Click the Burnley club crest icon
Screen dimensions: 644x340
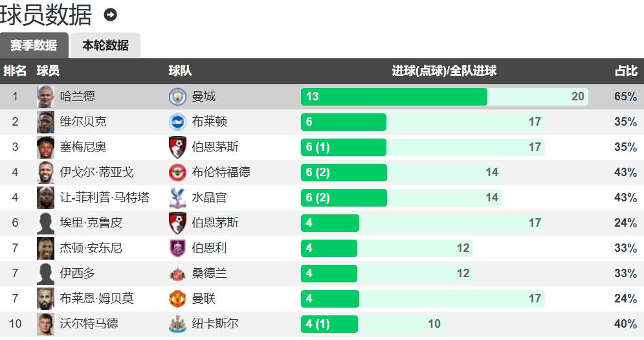click(x=177, y=248)
